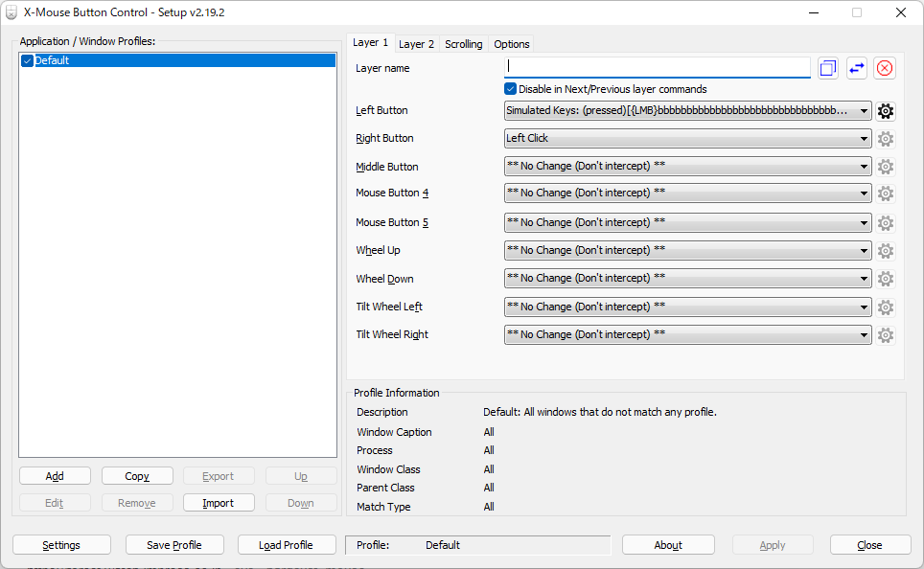Open Left Button settings gear

coord(885,111)
